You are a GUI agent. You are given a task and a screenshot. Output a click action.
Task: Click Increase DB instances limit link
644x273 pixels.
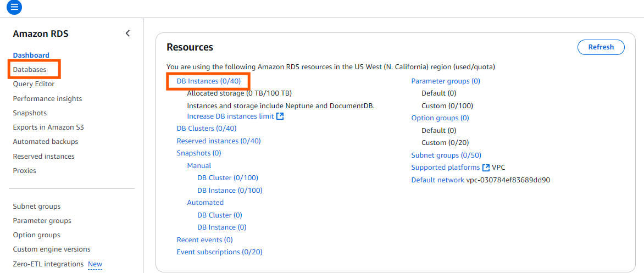pos(230,116)
